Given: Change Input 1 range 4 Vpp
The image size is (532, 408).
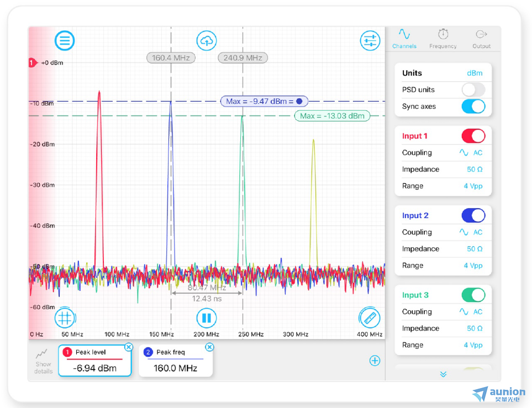Looking at the screenshot, I should pos(473,186).
